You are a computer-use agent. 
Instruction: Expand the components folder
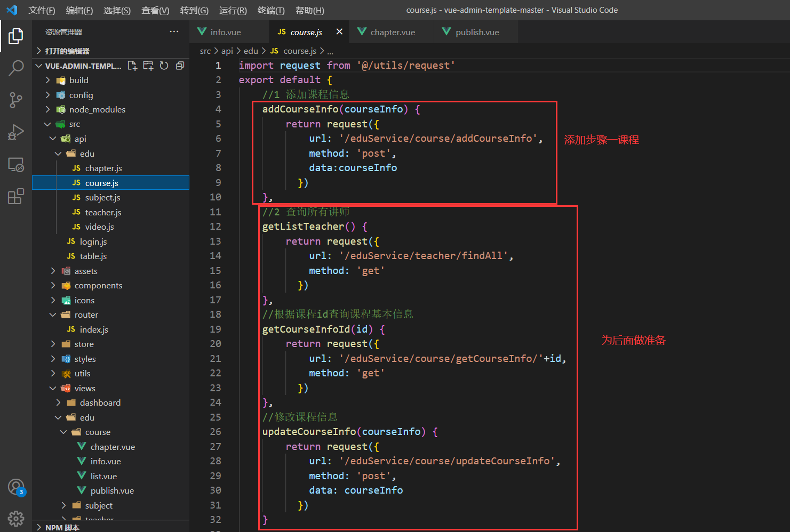110,285
